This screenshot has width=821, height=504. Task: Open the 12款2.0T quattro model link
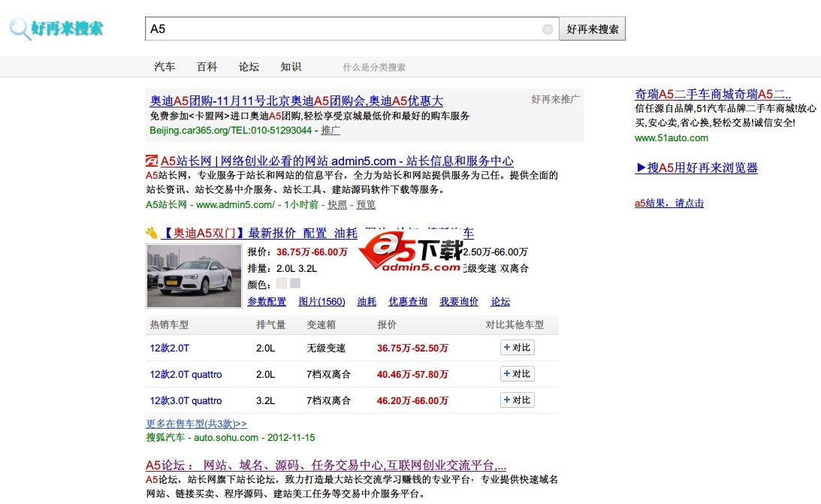click(186, 374)
